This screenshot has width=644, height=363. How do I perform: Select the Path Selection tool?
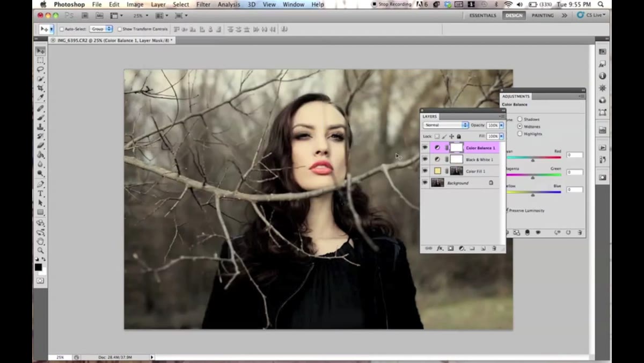pyautogui.click(x=40, y=203)
